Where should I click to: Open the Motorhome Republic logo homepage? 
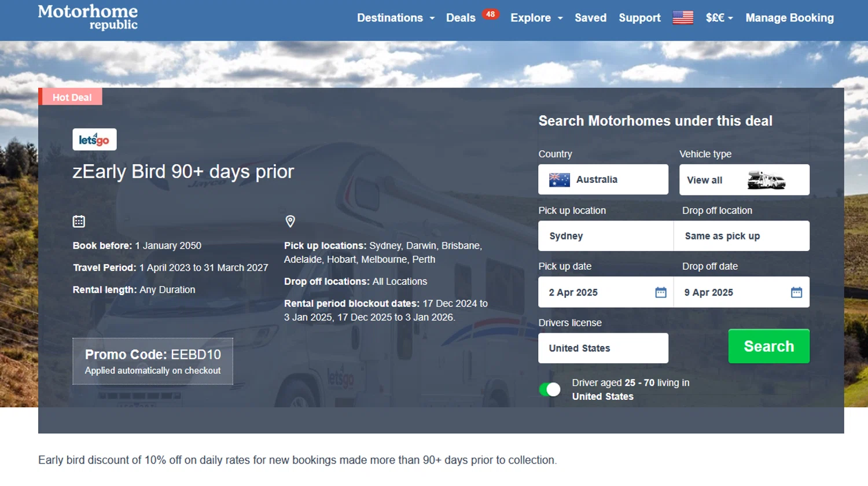[88, 17]
